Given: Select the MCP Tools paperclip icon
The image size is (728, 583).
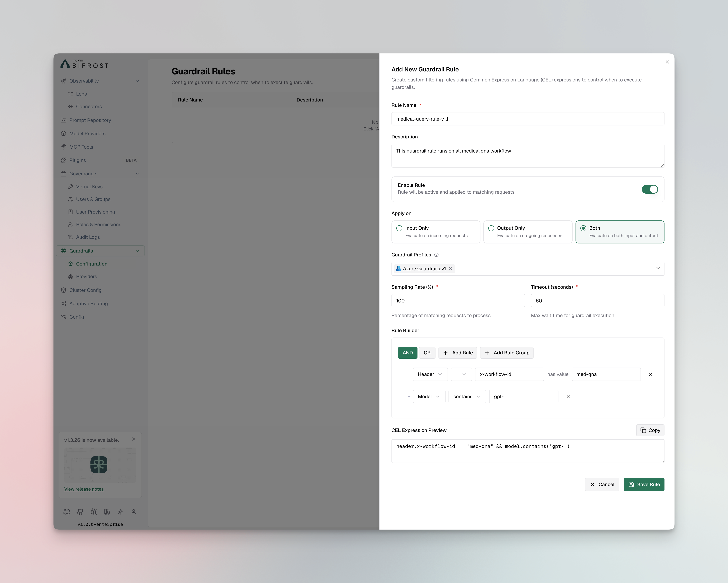Looking at the screenshot, I should (64, 147).
